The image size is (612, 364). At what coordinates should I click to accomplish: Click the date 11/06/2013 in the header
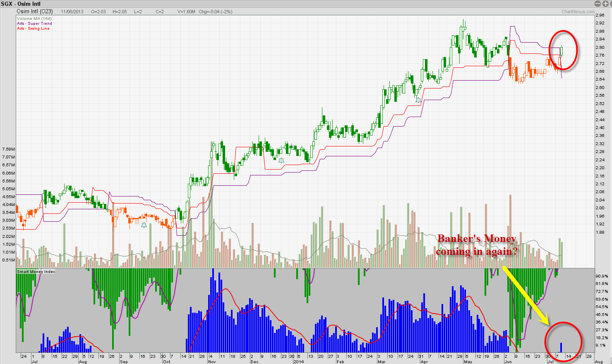[x=72, y=12]
